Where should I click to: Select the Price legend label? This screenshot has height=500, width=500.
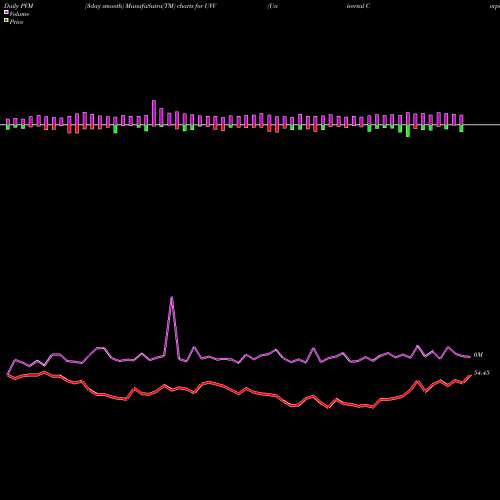click(x=16, y=22)
